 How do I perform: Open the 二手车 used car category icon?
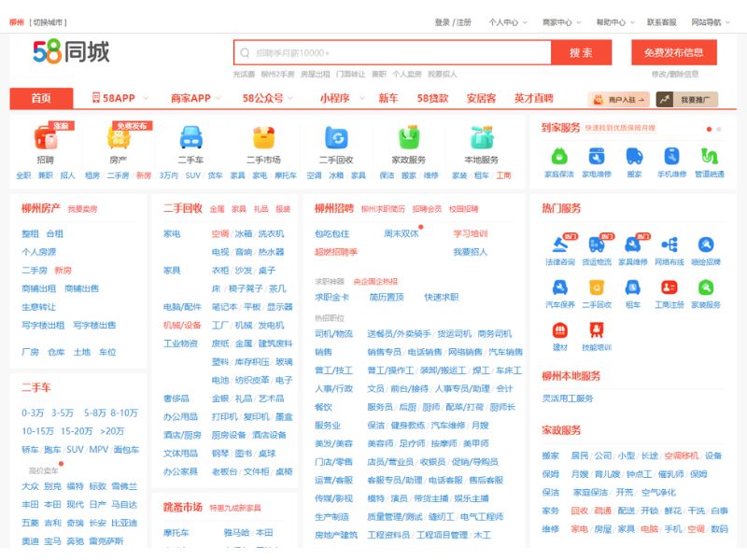coord(191,137)
